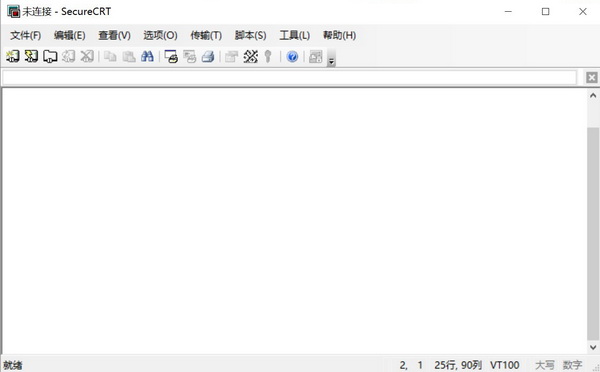Click the Disconnect icon with X
The image size is (600, 372).
click(87, 57)
